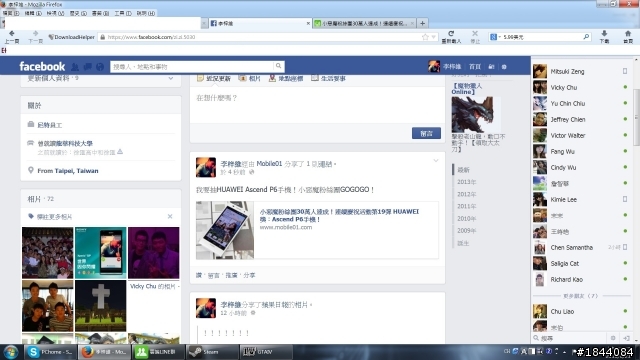
Task: Expand the 更新個人資料 chevron
Action: 171,78
